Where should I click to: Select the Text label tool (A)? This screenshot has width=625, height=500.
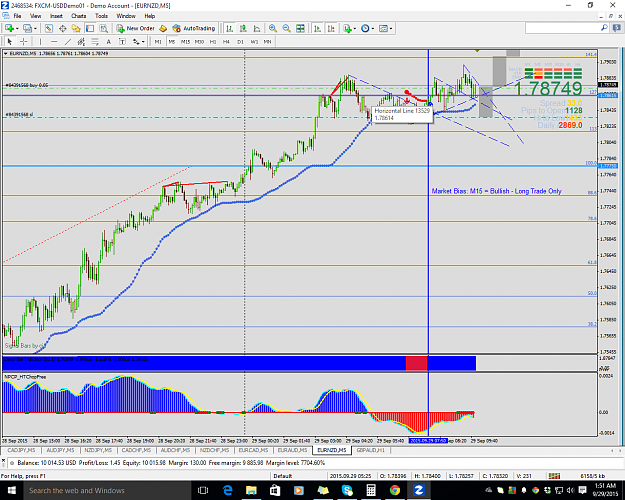108,41
